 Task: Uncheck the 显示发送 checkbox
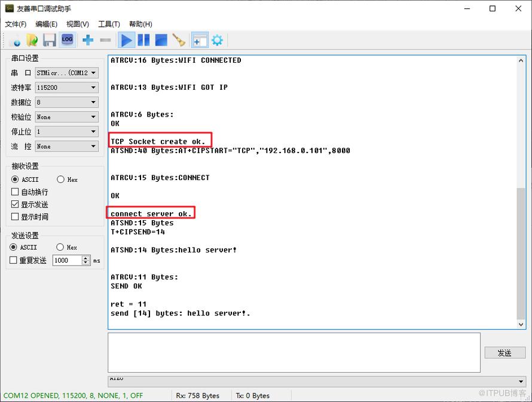click(15, 205)
